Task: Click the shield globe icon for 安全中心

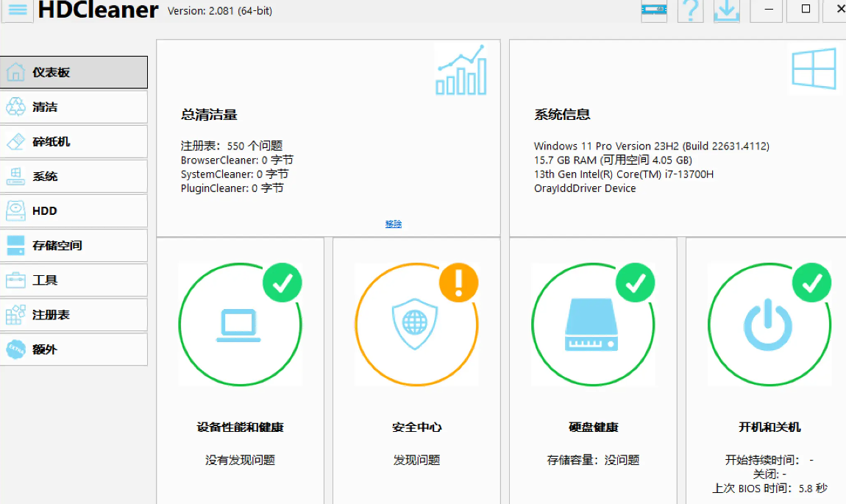Action: point(415,324)
